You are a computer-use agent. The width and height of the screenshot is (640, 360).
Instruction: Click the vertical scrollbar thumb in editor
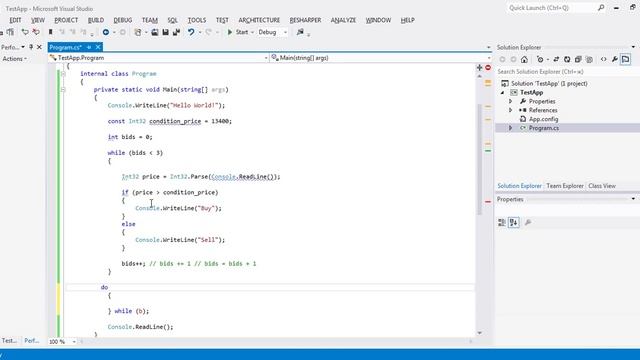pyautogui.click(x=480, y=159)
